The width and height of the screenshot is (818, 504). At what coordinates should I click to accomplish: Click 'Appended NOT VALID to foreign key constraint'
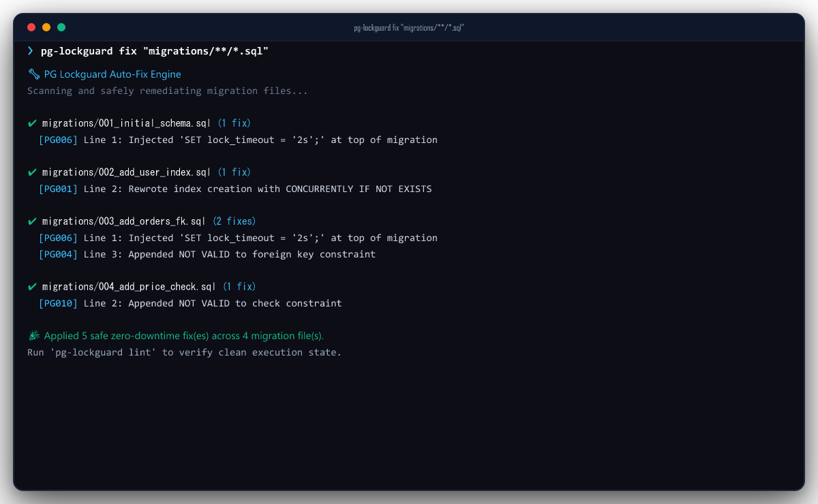252,254
